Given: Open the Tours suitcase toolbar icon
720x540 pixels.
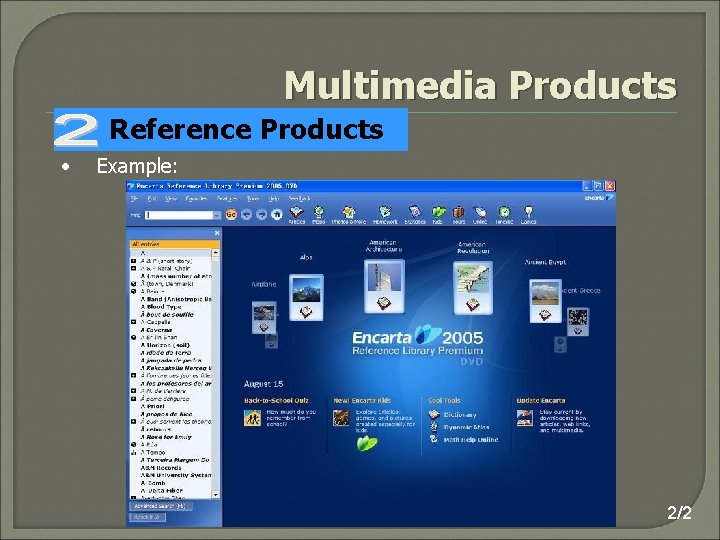Looking at the screenshot, I should pos(458,215).
